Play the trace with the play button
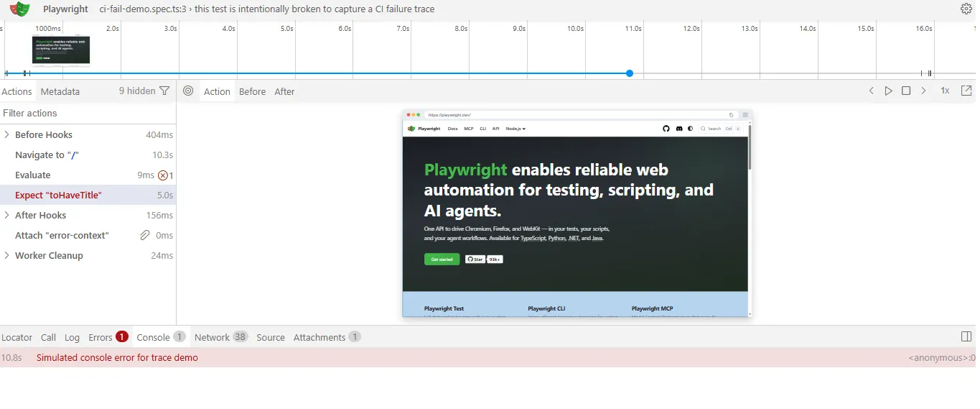 tap(889, 91)
